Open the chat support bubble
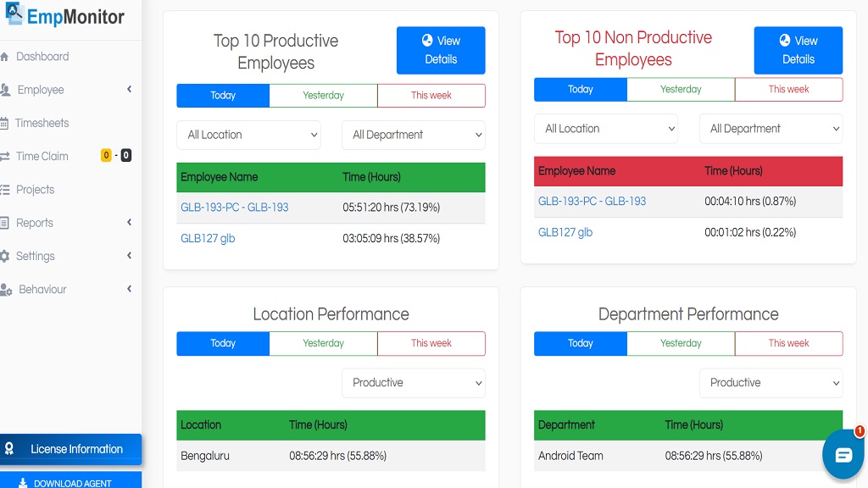Image resolution: width=868 pixels, height=488 pixels. click(843, 455)
